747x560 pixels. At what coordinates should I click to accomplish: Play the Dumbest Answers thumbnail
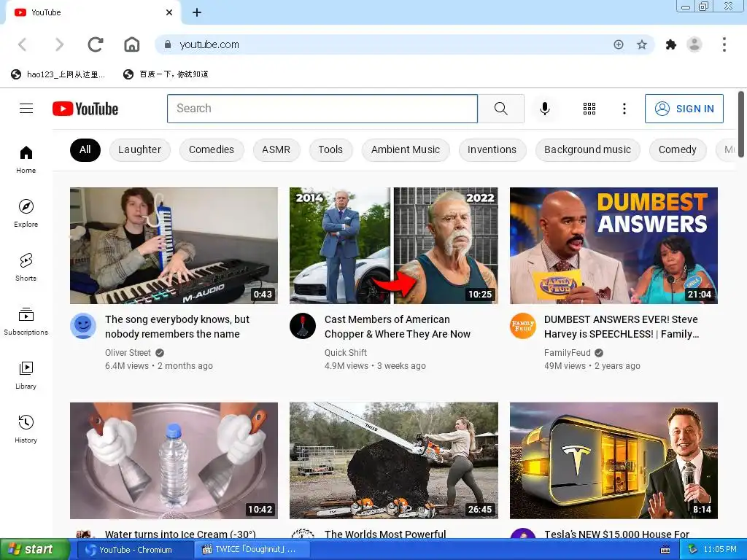pos(614,246)
